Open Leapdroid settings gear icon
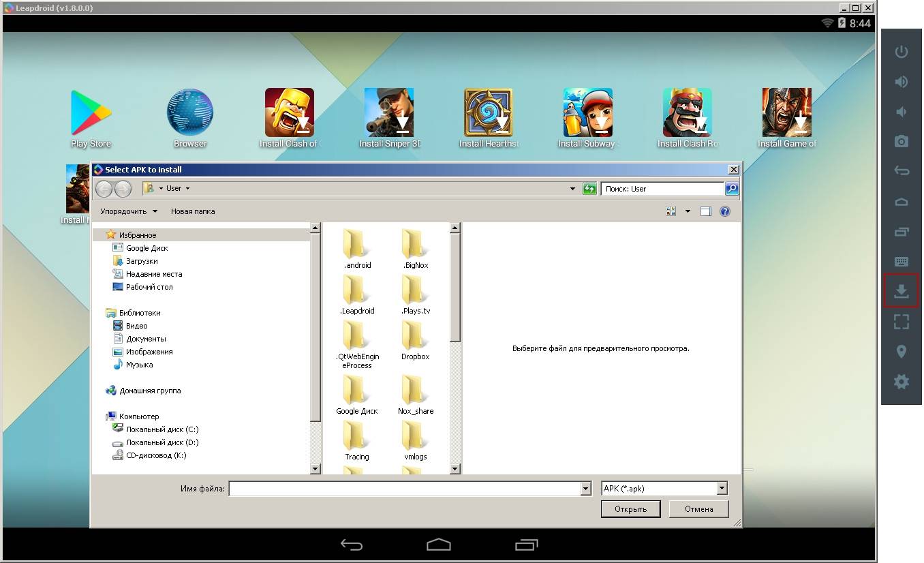Image resolution: width=924 pixels, height=563 pixels. click(x=901, y=382)
